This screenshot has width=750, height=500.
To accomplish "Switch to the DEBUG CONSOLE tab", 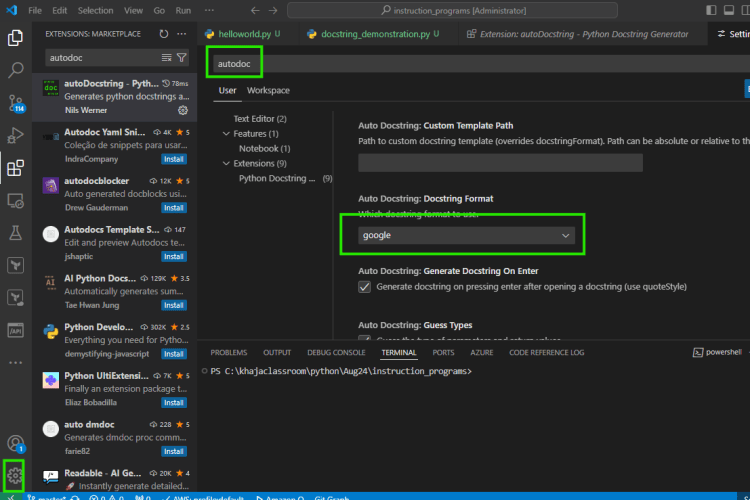I will click(x=336, y=353).
